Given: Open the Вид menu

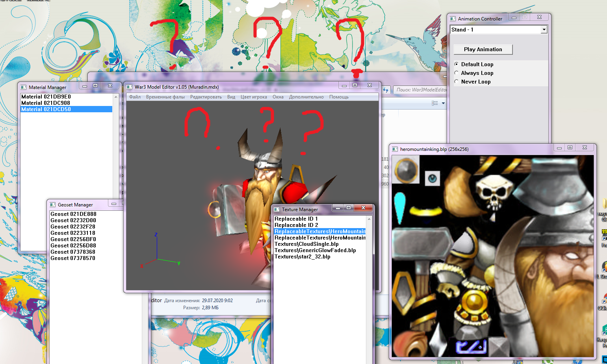Looking at the screenshot, I should point(231,97).
